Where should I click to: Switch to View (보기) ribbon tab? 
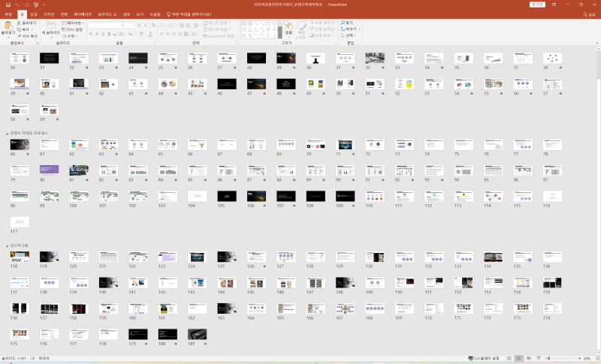tap(140, 14)
